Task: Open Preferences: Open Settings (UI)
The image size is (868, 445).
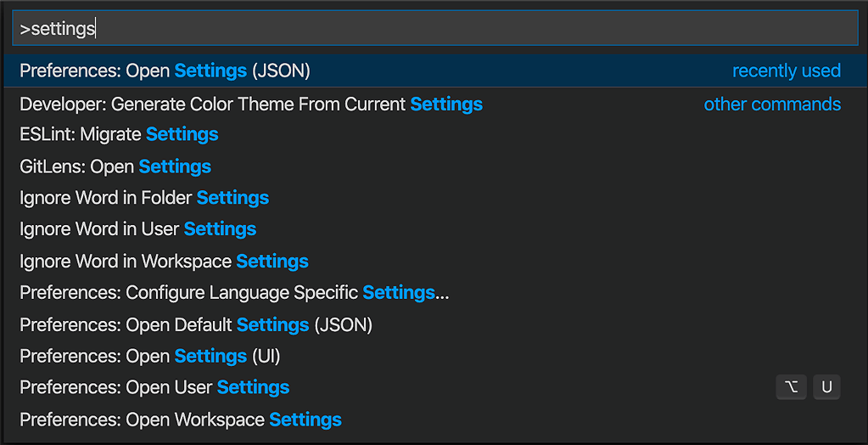Action: (434, 357)
